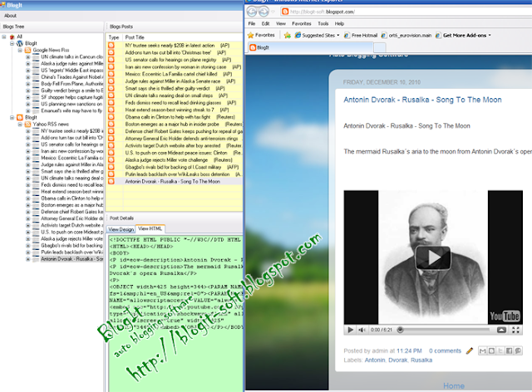Open a new blank browser tab

[x=380, y=48]
